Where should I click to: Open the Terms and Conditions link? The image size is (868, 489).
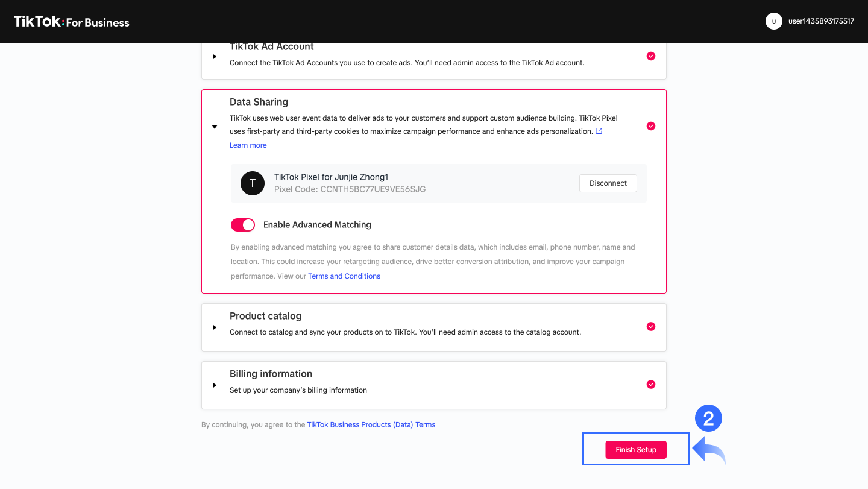(344, 276)
